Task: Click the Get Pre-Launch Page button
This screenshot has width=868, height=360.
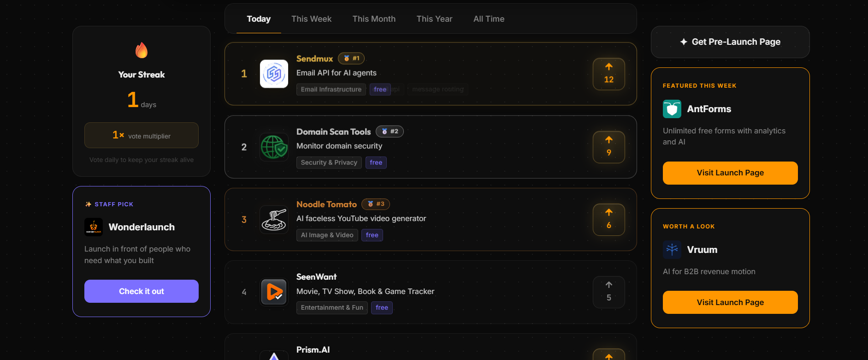Action: [730, 42]
